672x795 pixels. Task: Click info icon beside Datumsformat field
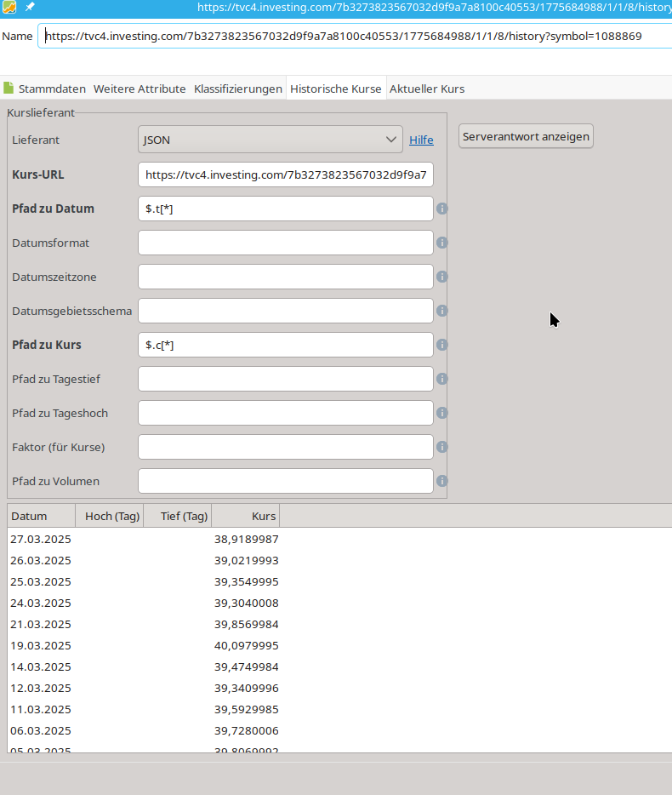[x=442, y=243]
